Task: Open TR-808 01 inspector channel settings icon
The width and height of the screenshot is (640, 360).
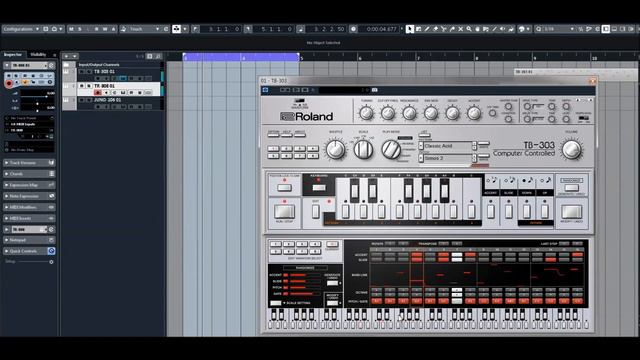Action: pos(51,65)
